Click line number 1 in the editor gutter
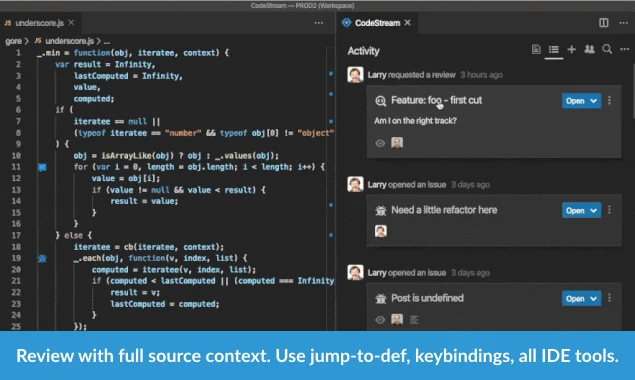This screenshot has height=380, width=635. pos(18,53)
